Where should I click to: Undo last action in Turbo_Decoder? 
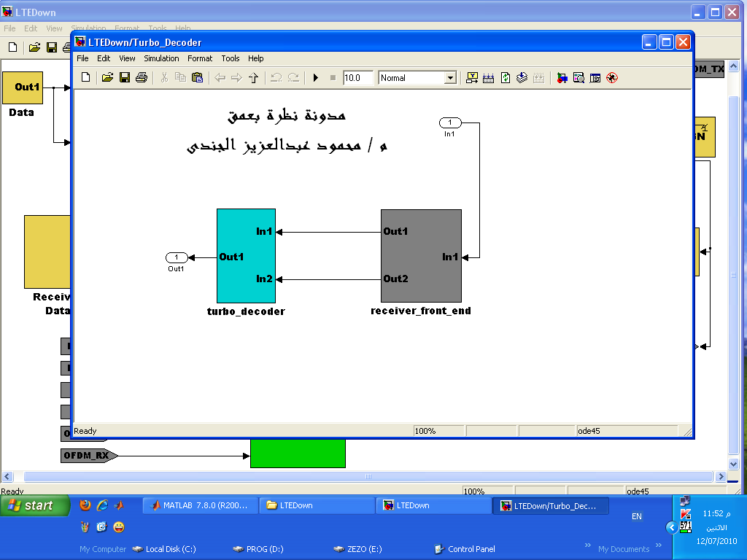[x=276, y=77]
